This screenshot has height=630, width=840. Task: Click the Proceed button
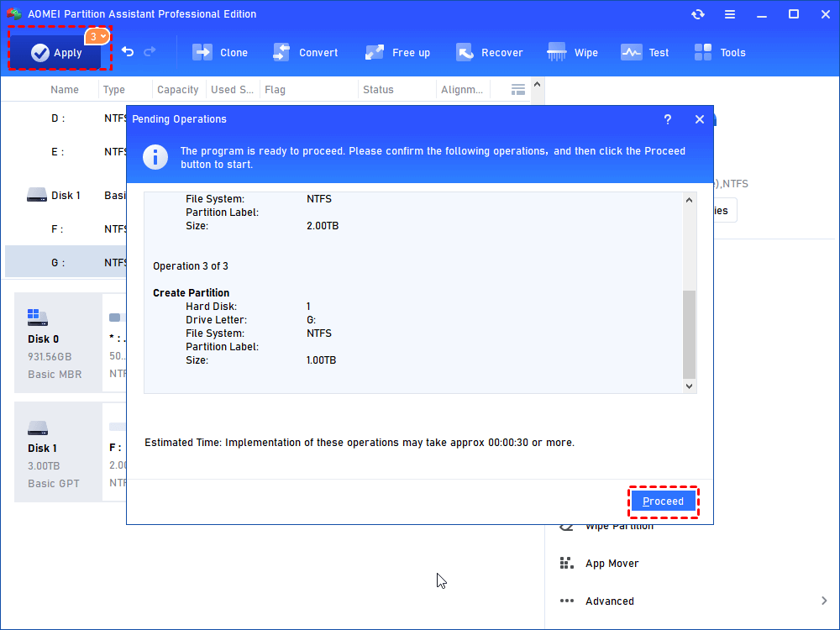(664, 501)
